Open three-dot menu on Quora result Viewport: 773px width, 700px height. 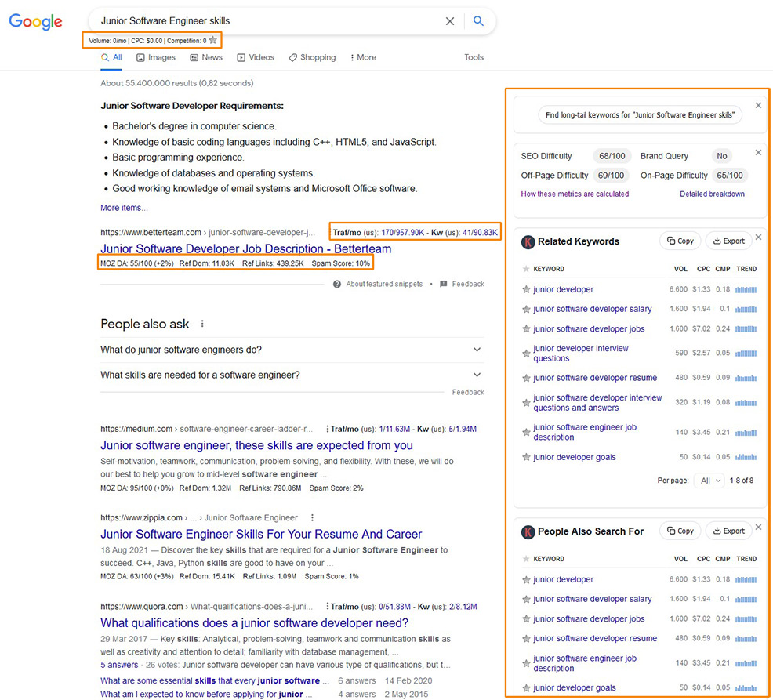point(328,607)
